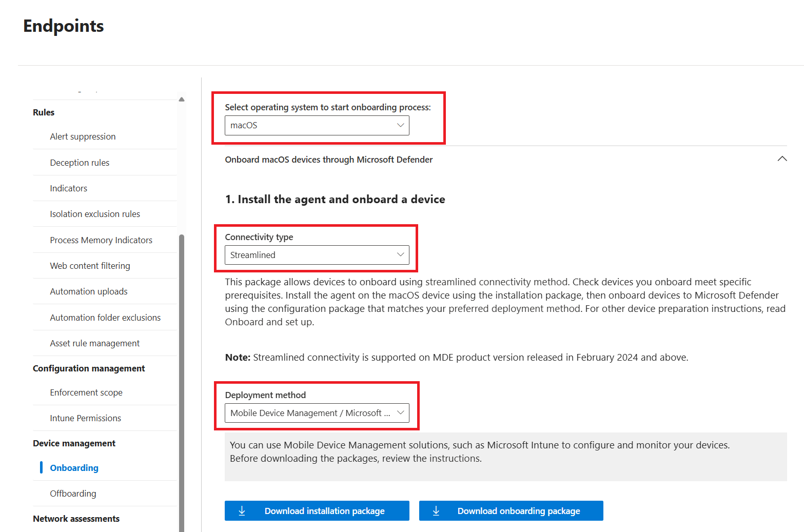Select Process Memory Indicators
Image resolution: width=804 pixels, height=532 pixels.
click(x=101, y=240)
